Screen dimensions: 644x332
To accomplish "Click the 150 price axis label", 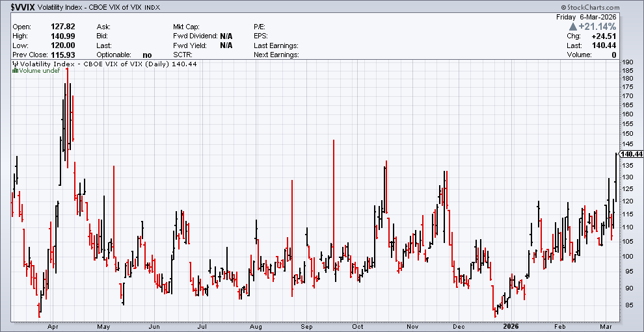I will pos(627,133).
